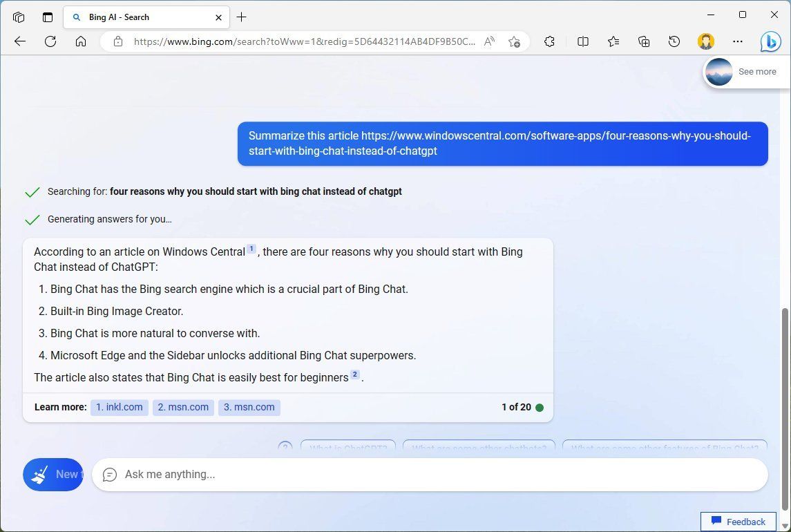Image resolution: width=791 pixels, height=532 pixels.
Task: Send Feedback about the answer
Action: (x=738, y=522)
